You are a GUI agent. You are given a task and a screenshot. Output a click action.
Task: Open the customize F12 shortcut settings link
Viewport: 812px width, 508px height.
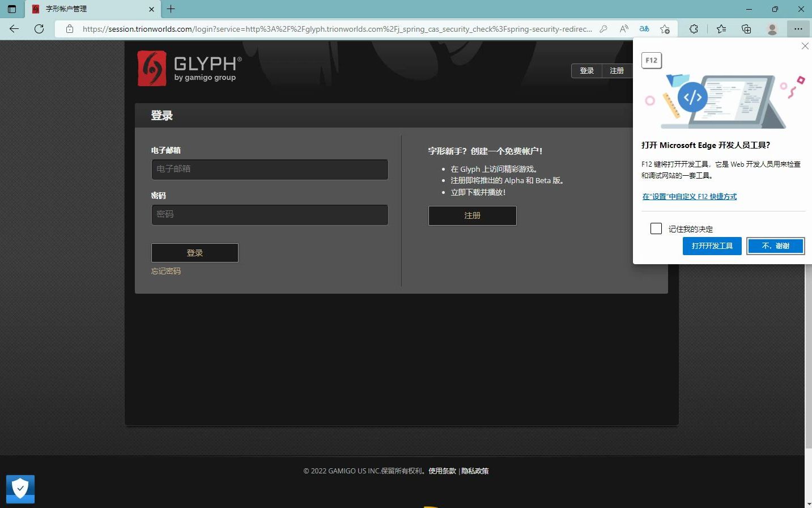[x=690, y=197]
